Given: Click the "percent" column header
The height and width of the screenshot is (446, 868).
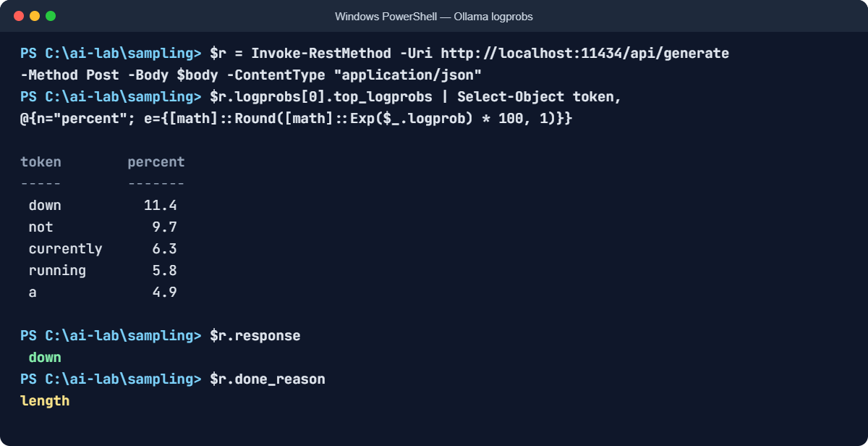Looking at the screenshot, I should pyautogui.click(x=156, y=161).
